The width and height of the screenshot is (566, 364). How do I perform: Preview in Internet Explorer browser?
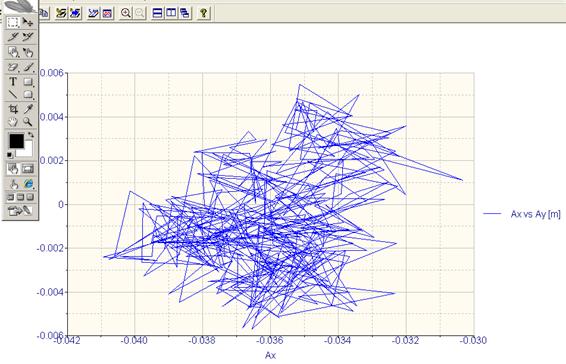[29, 184]
